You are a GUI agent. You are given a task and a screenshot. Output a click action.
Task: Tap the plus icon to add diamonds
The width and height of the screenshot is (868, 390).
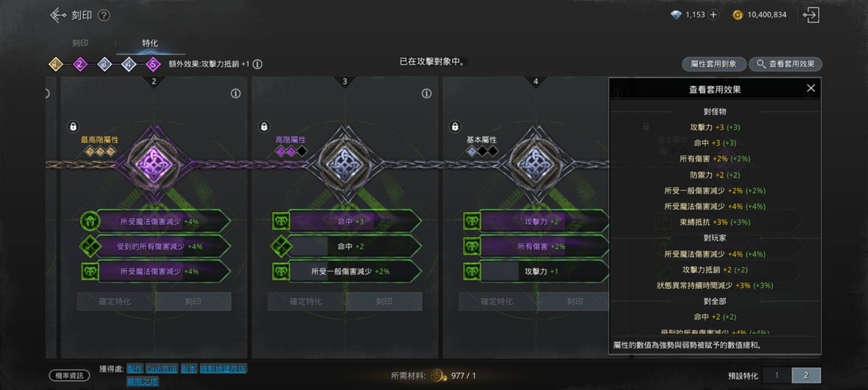click(x=713, y=15)
